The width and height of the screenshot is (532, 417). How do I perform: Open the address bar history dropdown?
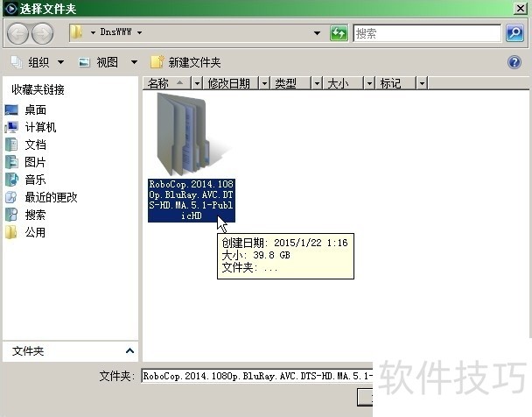(x=317, y=33)
